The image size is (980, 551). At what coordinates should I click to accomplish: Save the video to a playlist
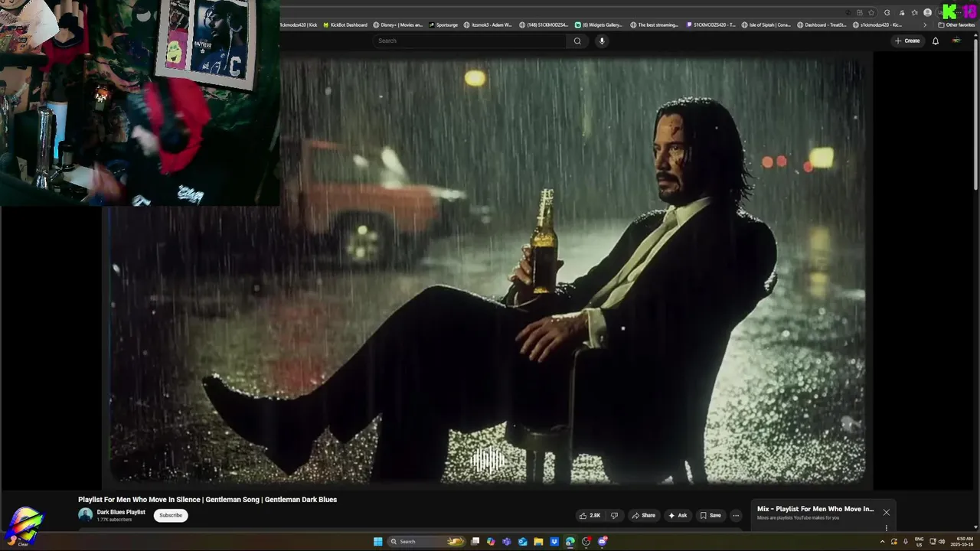pyautogui.click(x=710, y=516)
